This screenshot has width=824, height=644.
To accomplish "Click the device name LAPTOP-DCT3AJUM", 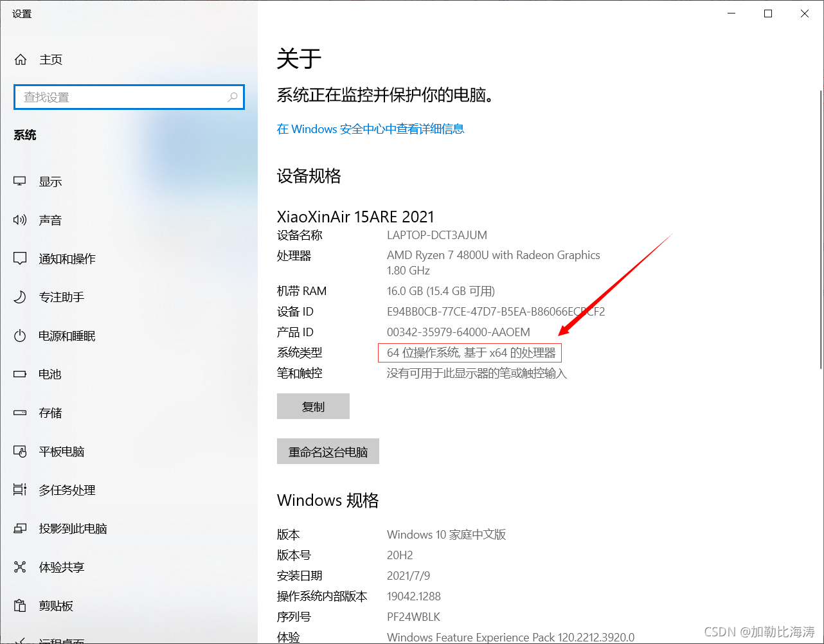I will (x=437, y=235).
